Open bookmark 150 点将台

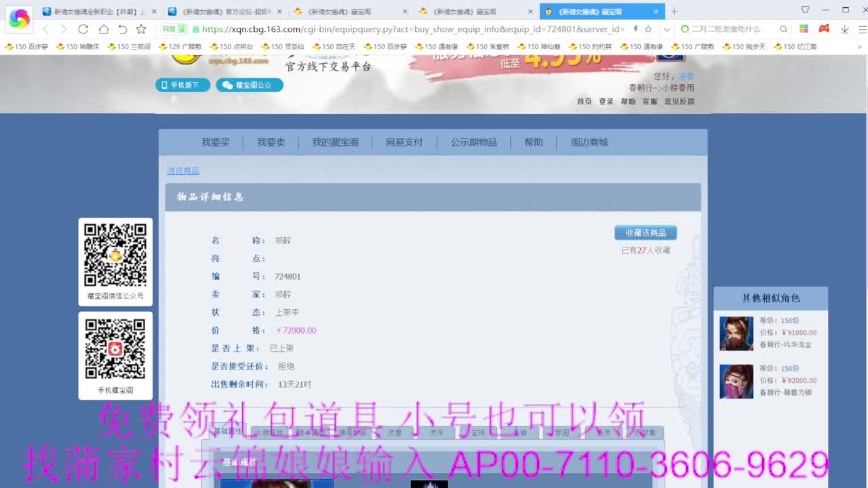pos(231,47)
